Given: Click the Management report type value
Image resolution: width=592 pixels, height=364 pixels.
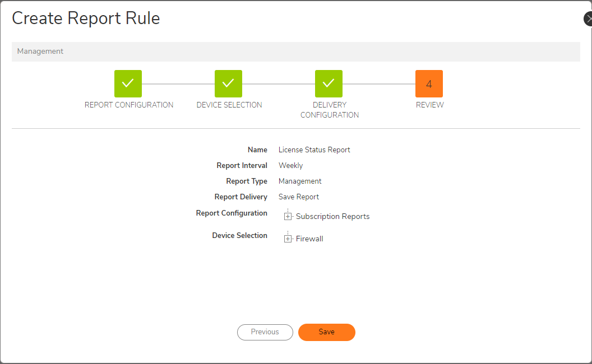Looking at the screenshot, I should point(300,181).
